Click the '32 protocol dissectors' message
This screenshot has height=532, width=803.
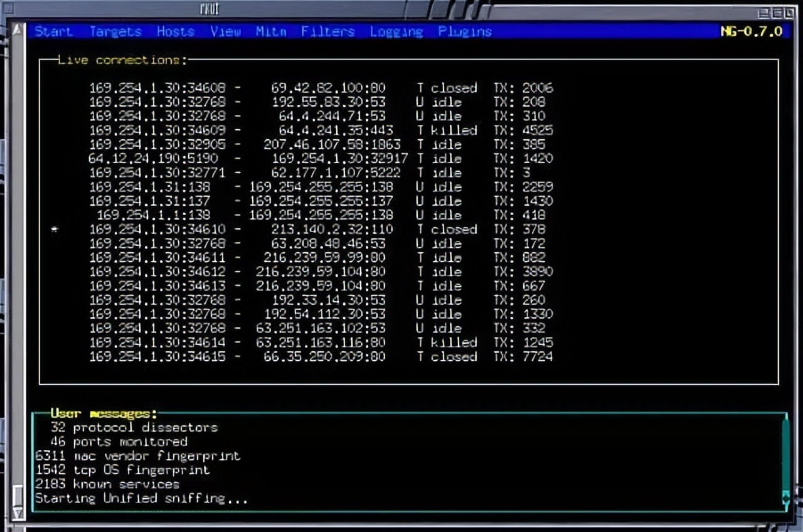[134, 428]
